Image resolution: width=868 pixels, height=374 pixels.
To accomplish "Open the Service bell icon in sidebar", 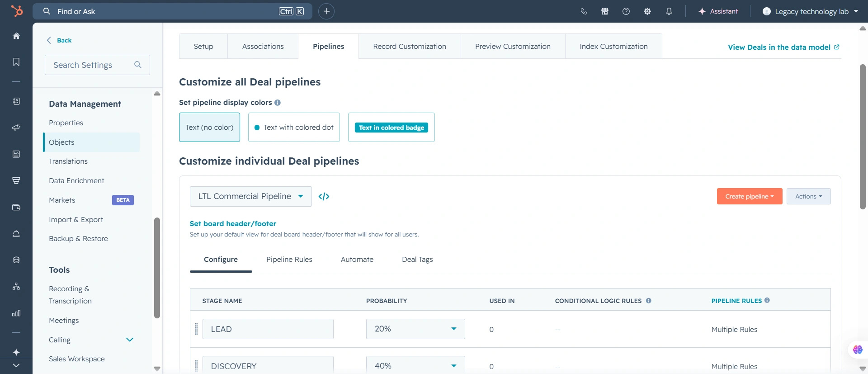I will point(16,233).
